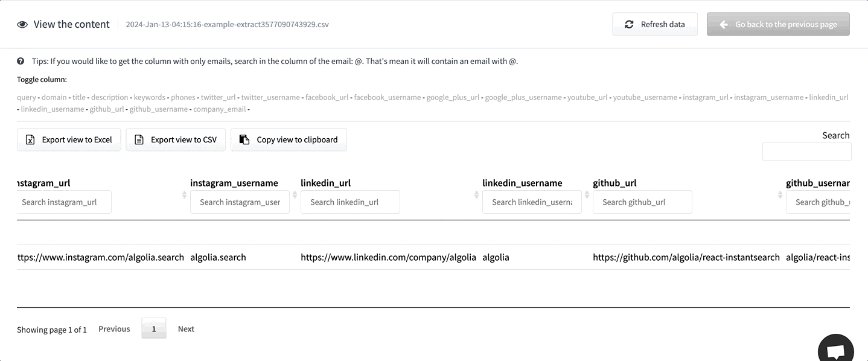This screenshot has width=868, height=361.
Task: Click the Search linkedin_url filter box
Action: (350, 202)
